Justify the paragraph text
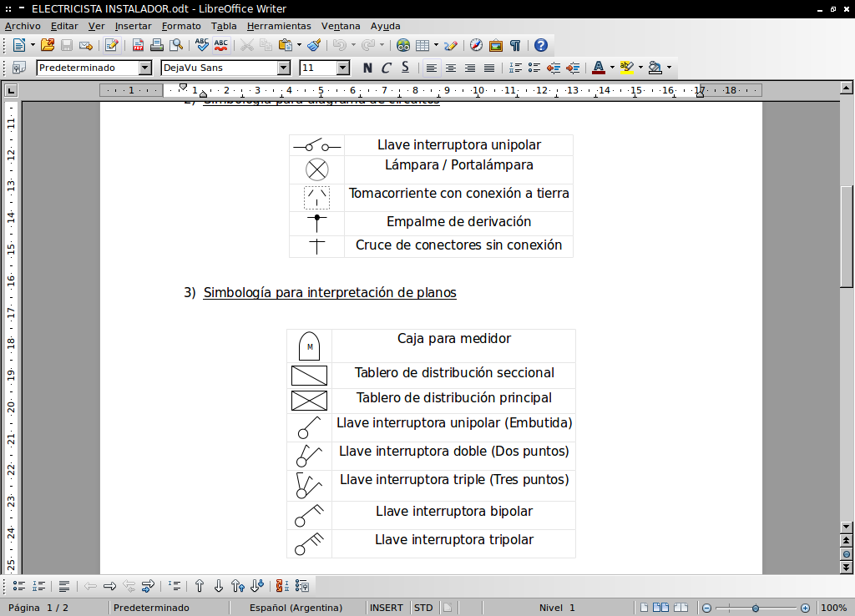This screenshot has width=855, height=616. pyautogui.click(x=489, y=68)
